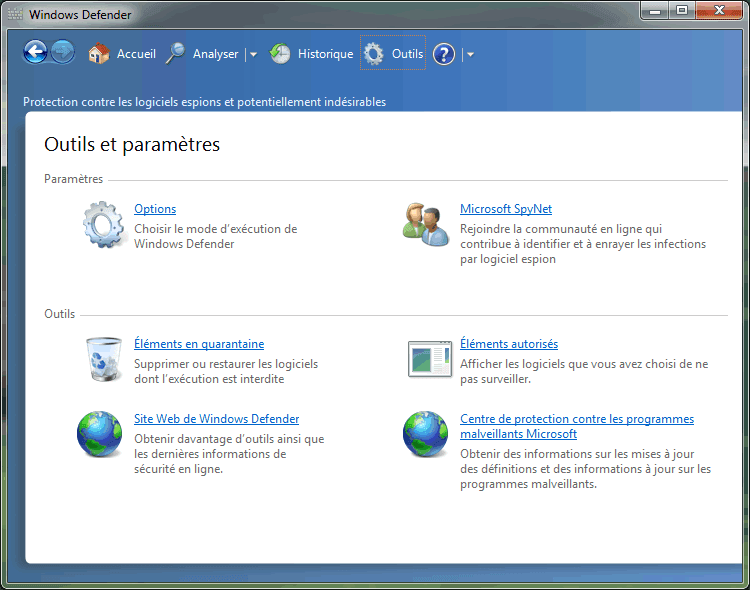Image resolution: width=750 pixels, height=590 pixels.
Task: Click the "Outils et paramètres" heading
Action: 132,145
